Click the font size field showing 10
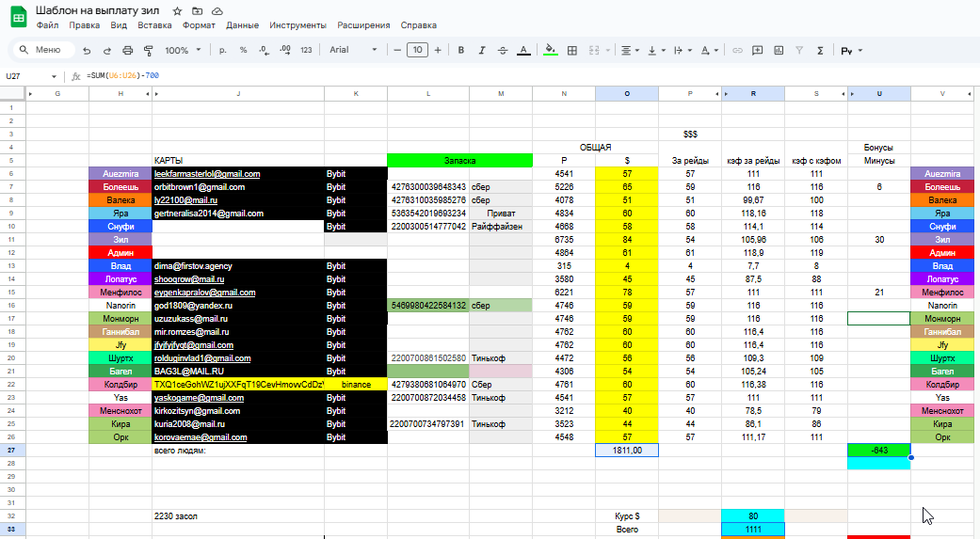 417,50
